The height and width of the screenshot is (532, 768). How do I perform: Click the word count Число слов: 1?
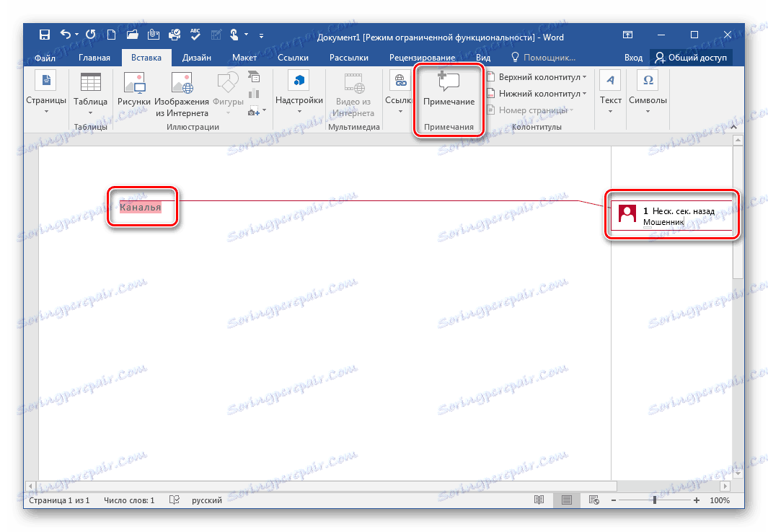129,500
